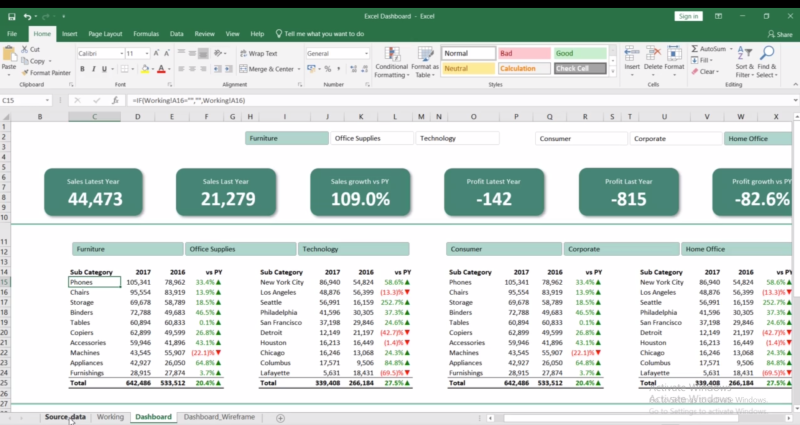Switch to the Source data sheet tab
This screenshot has width=800, height=425.
point(65,416)
